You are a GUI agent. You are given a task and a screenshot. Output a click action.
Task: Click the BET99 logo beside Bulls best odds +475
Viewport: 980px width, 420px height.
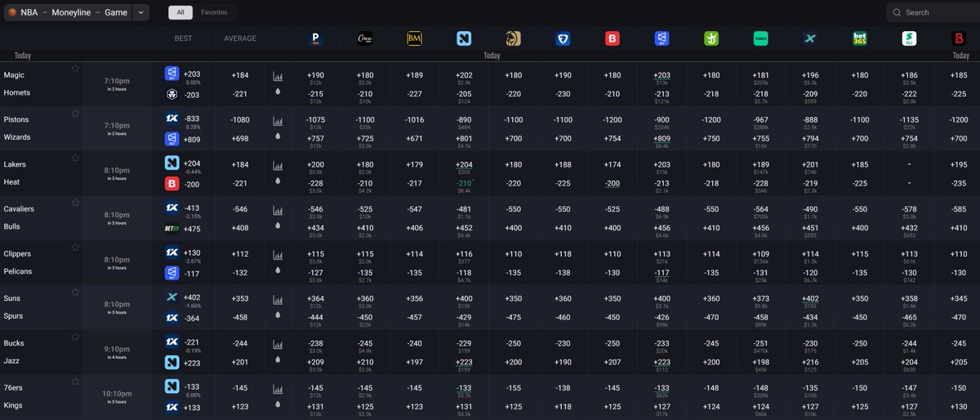pyautogui.click(x=172, y=229)
